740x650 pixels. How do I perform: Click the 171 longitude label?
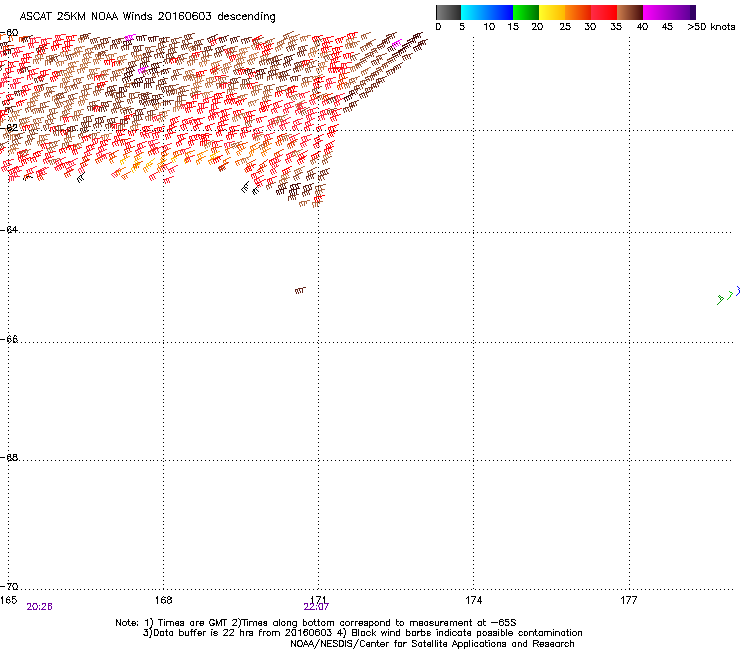pos(319,600)
